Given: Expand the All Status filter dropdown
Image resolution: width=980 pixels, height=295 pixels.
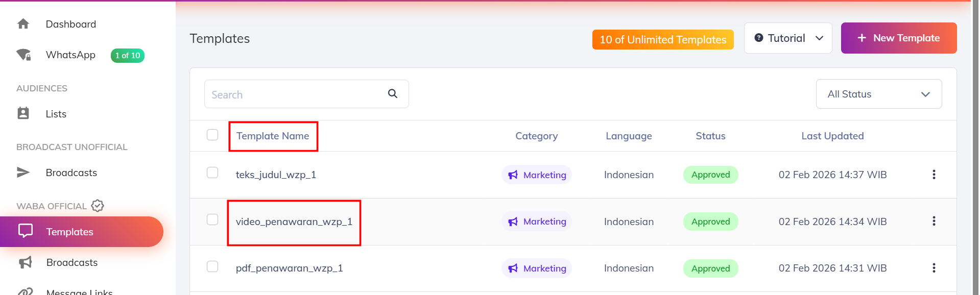Looking at the screenshot, I should (878, 94).
